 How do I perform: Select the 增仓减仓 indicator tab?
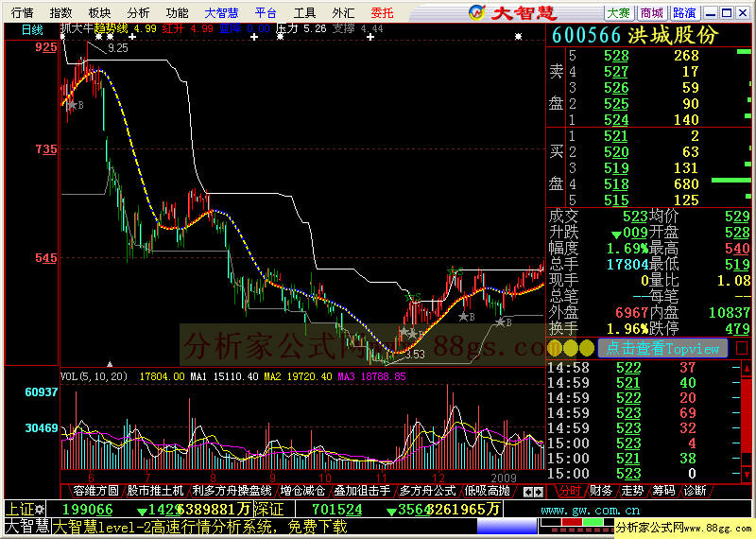point(302,491)
